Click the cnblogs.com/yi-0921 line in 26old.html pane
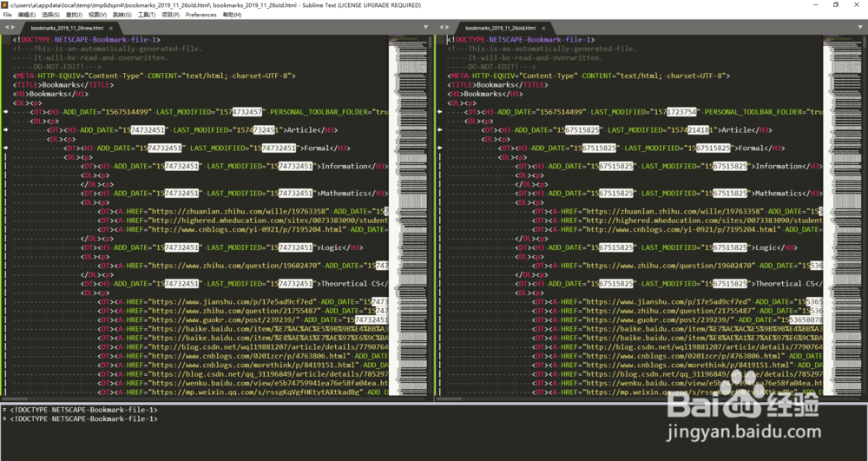Viewport: 868px width, 461px height. point(678,229)
